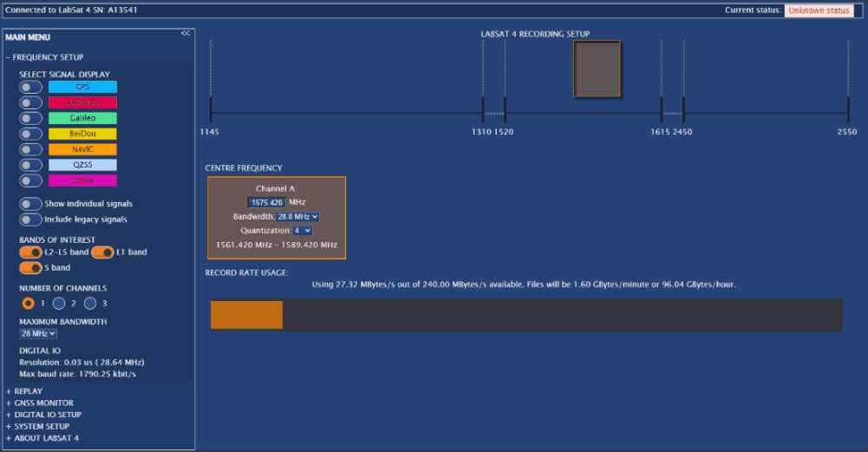The height and width of the screenshot is (452, 868).
Task: Open Channel A Quantization dropdown
Action: pyautogui.click(x=303, y=231)
